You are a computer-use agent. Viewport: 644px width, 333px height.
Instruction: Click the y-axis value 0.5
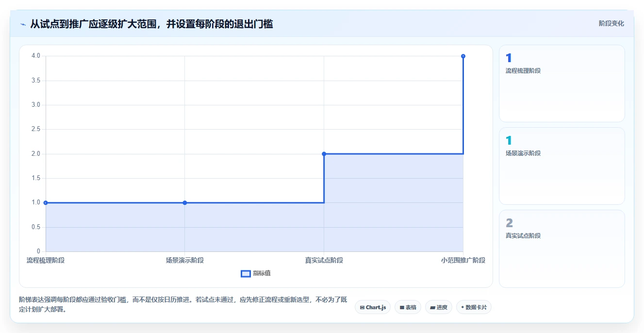tap(36, 227)
